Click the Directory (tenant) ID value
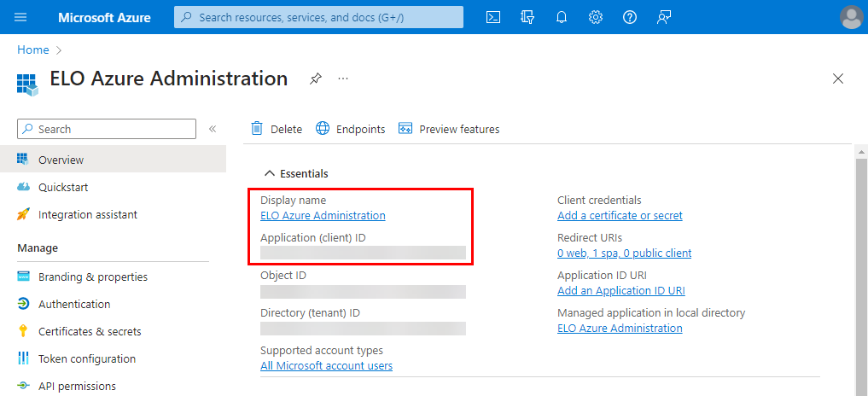This screenshot has height=396, width=868. click(x=363, y=329)
